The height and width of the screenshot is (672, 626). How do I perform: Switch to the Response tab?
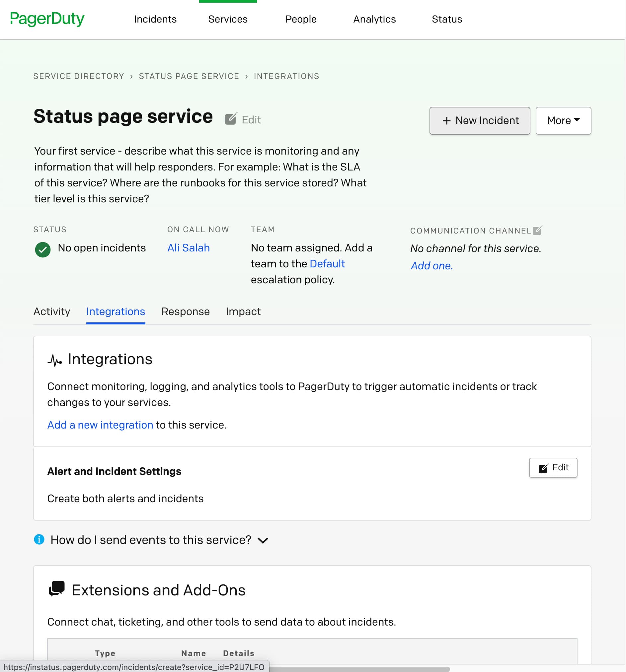point(185,311)
